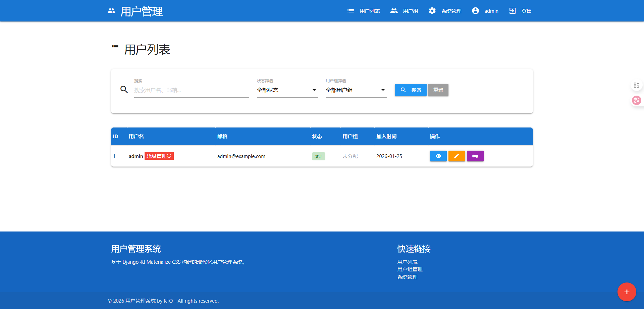Expand the 全部用户组 group filter dropdown

coord(356,90)
